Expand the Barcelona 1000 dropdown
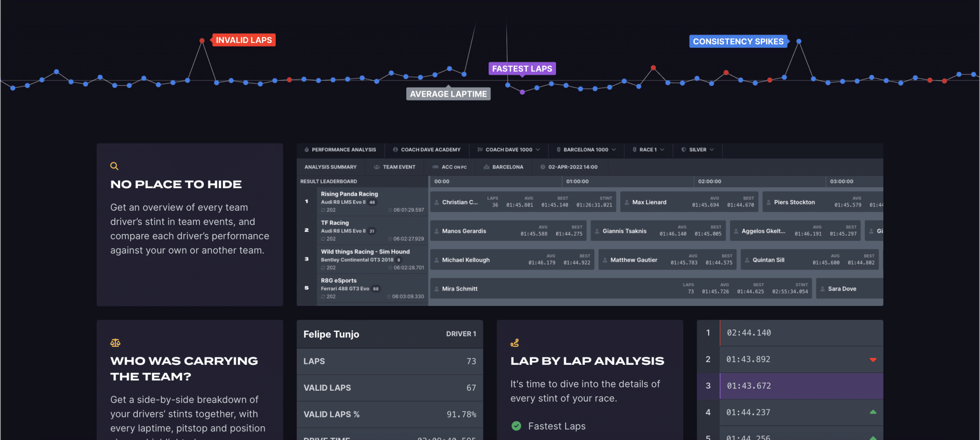 click(586, 150)
